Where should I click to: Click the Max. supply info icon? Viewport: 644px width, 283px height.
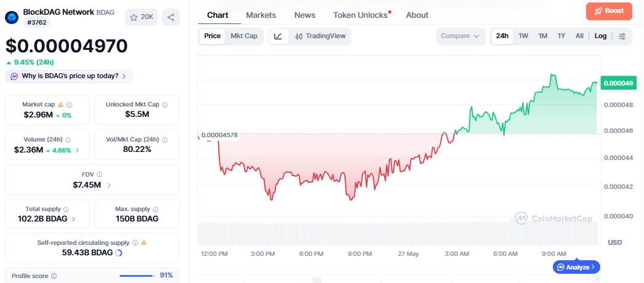(x=155, y=209)
